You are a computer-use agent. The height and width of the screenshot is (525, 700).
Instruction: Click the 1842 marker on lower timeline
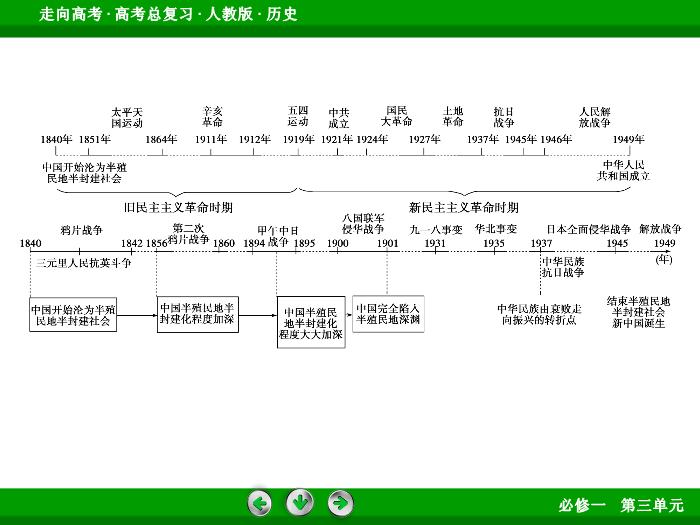pos(132,243)
